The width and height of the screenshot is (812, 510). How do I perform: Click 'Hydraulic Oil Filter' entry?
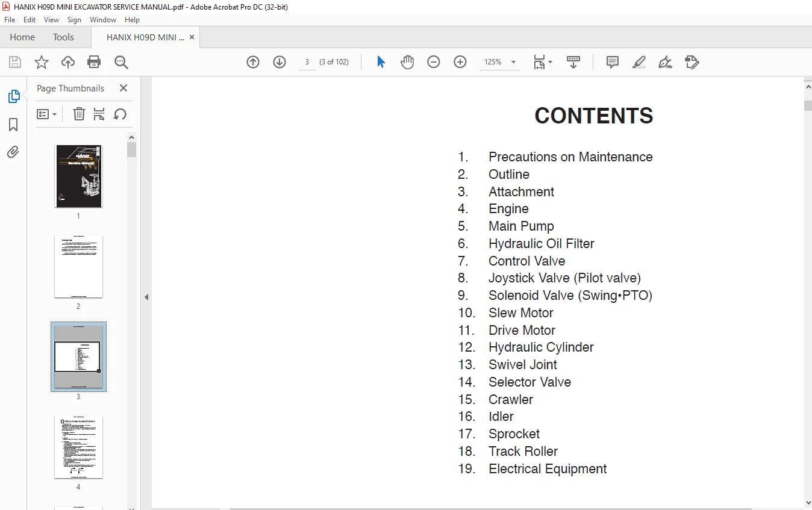542,244
